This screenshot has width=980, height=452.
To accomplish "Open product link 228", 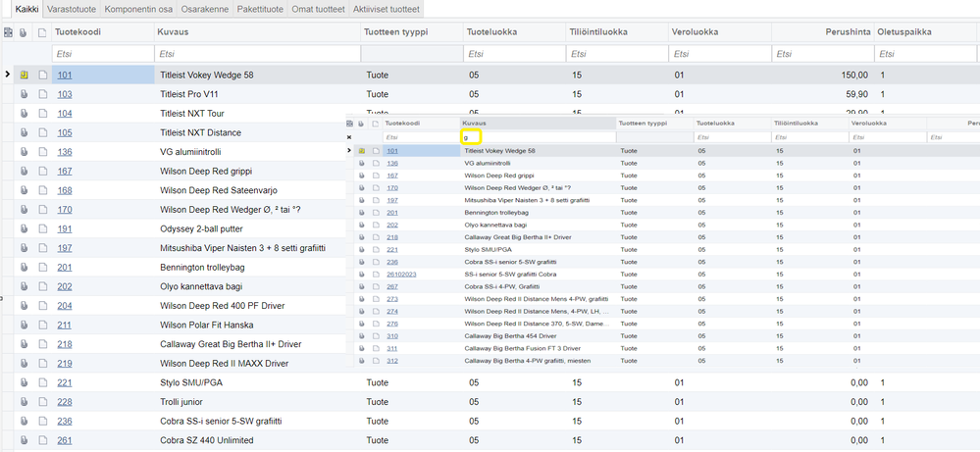I will pyautogui.click(x=65, y=402).
